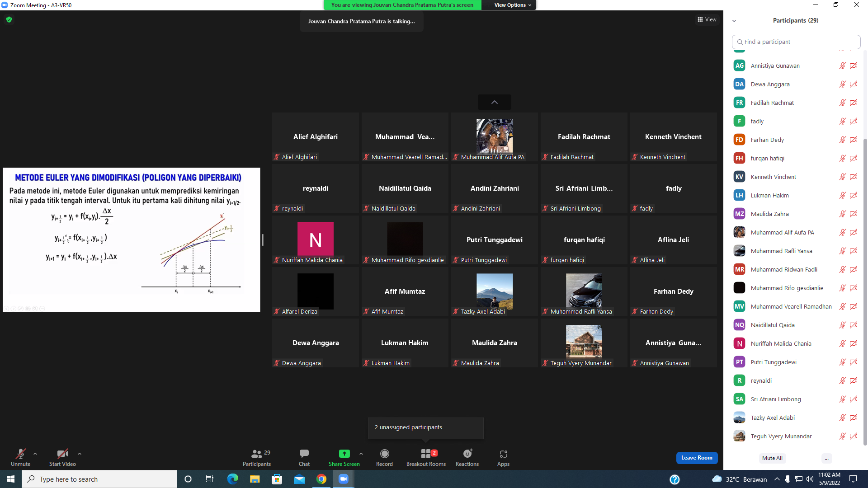
Task: Open Cortana from the taskbar
Action: (x=188, y=479)
